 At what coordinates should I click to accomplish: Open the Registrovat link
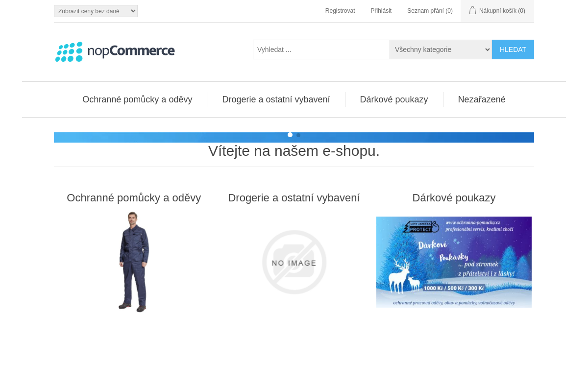[340, 11]
